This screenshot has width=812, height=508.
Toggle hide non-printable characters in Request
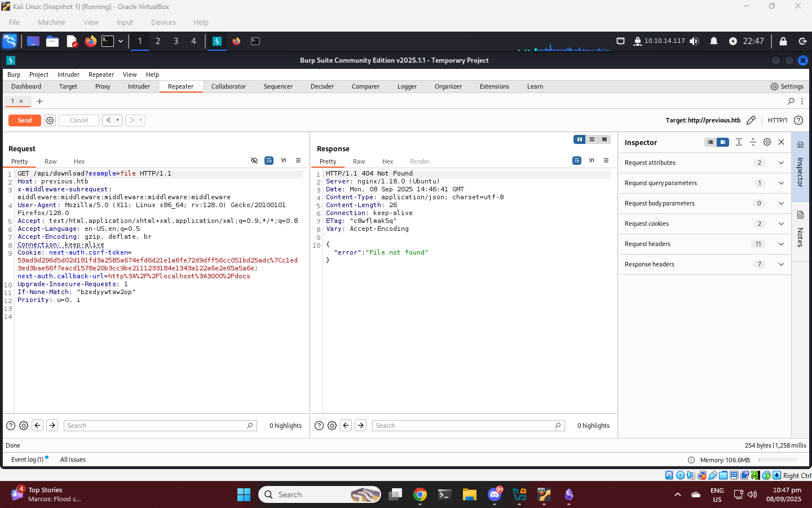pyautogui.click(x=254, y=161)
